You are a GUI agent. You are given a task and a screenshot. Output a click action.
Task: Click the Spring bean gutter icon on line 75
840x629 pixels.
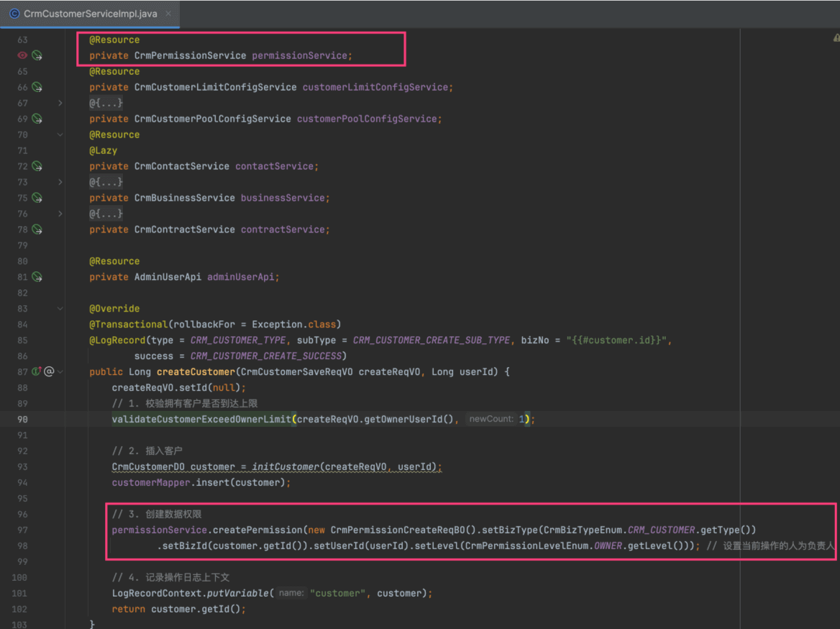pyautogui.click(x=37, y=198)
